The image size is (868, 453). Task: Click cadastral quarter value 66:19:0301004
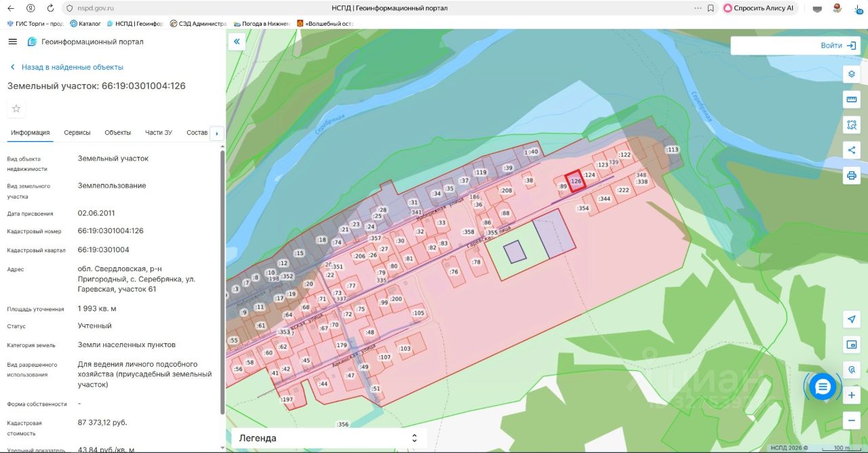tap(104, 250)
